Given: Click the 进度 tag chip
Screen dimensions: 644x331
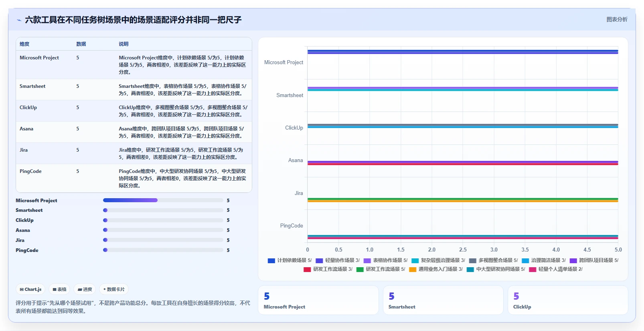Looking at the screenshot, I should coord(85,289).
